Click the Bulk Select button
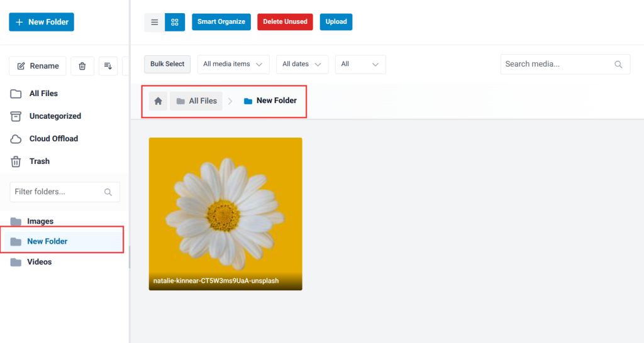This screenshot has height=343, width=644. coord(167,65)
